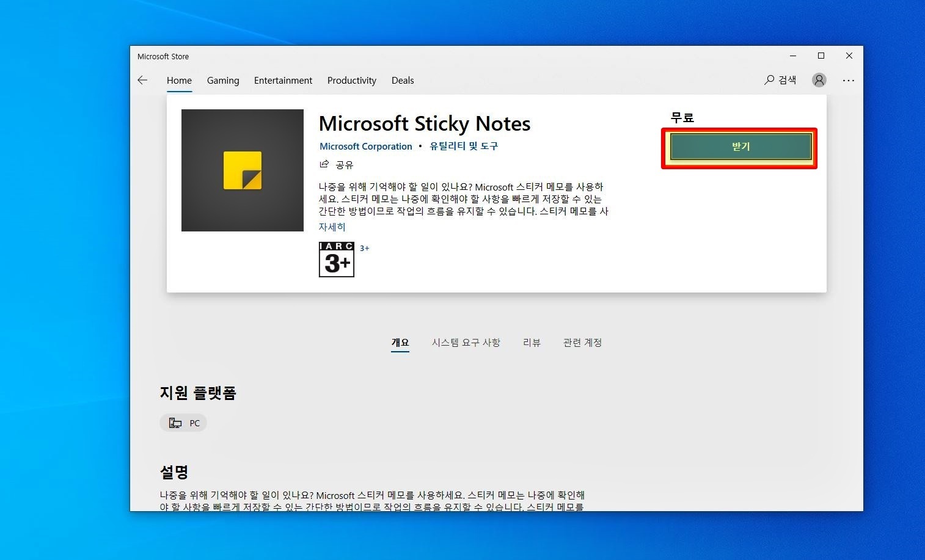Click the 무료 price label

tap(682, 117)
